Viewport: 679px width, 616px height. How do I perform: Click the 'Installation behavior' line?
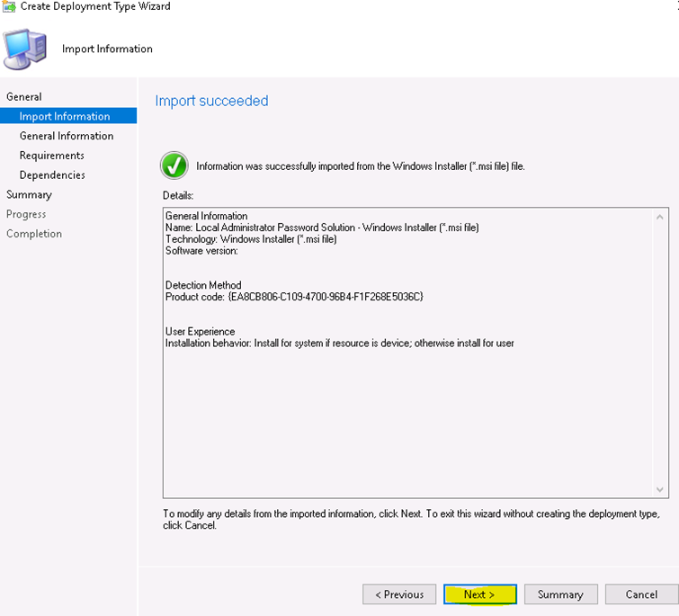(340, 343)
